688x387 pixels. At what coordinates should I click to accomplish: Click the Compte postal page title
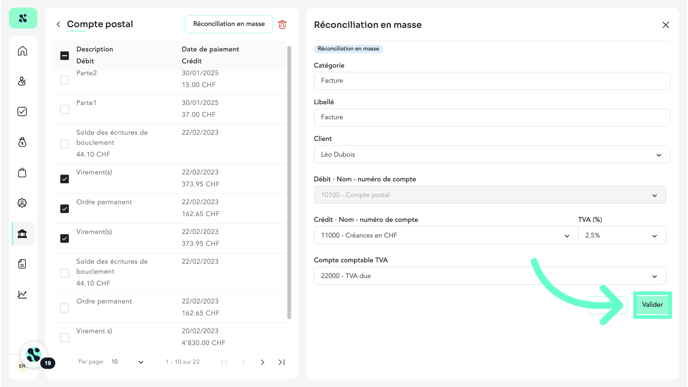(100, 24)
